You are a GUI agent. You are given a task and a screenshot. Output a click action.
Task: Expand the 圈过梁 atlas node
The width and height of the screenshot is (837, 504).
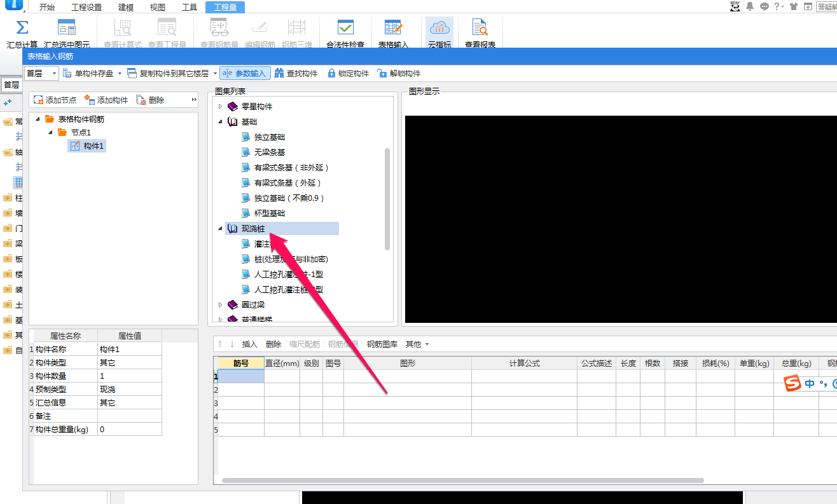click(x=221, y=304)
